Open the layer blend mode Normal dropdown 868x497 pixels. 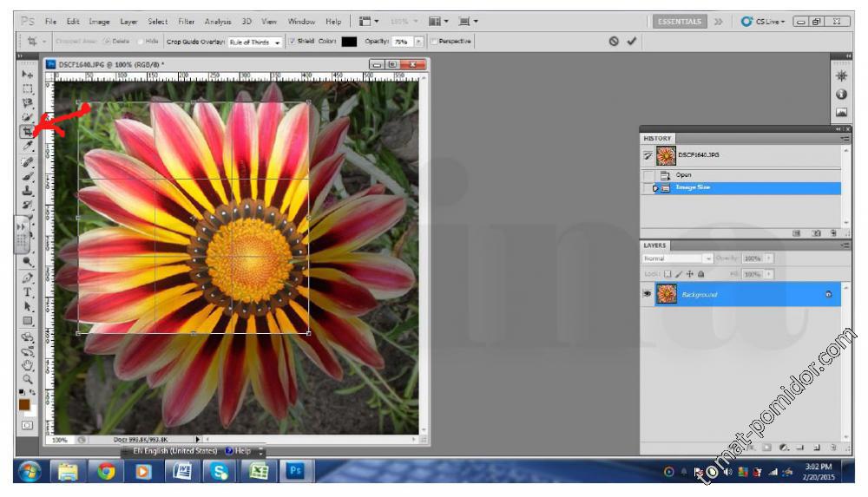click(x=677, y=258)
